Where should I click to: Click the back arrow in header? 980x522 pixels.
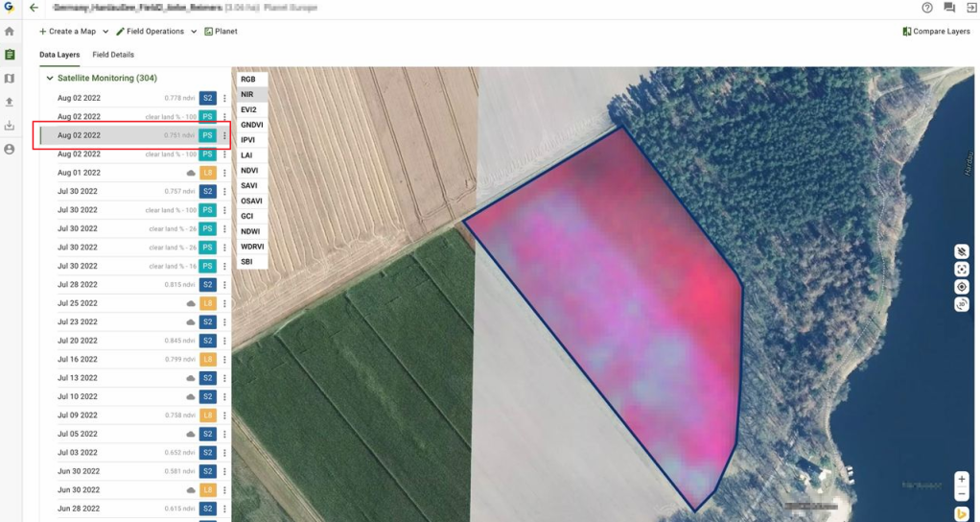(35, 8)
